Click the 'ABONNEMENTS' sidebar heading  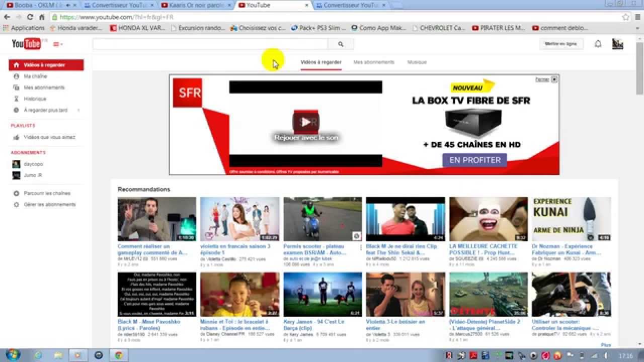[28, 152]
